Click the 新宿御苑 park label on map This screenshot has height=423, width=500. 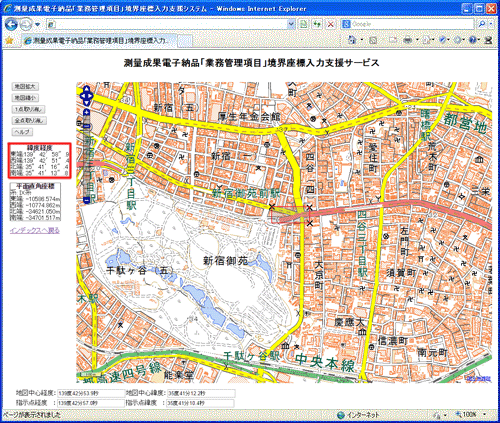coord(226,260)
